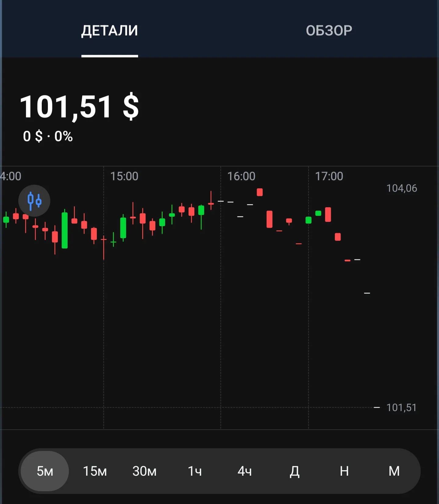Screen dimensions: 439x504
Task: Open the candlestick chart type icon
Action: click(34, 201)
